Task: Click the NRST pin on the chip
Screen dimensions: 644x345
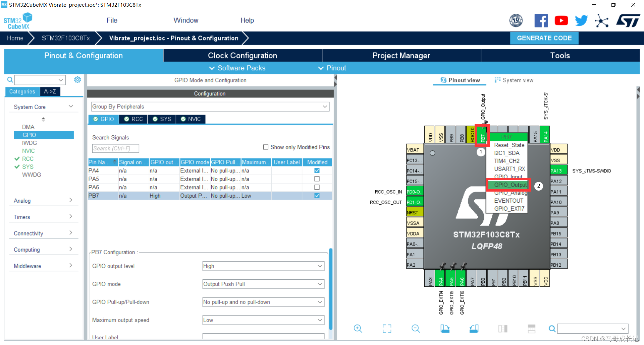Action: 415,213
